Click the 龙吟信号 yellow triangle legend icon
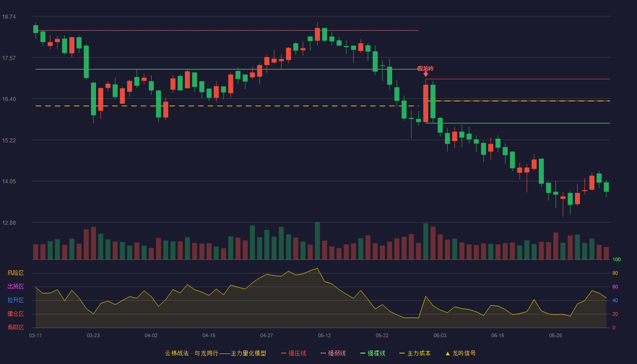This screenshot has height=364, width=637. click(448, 353)
